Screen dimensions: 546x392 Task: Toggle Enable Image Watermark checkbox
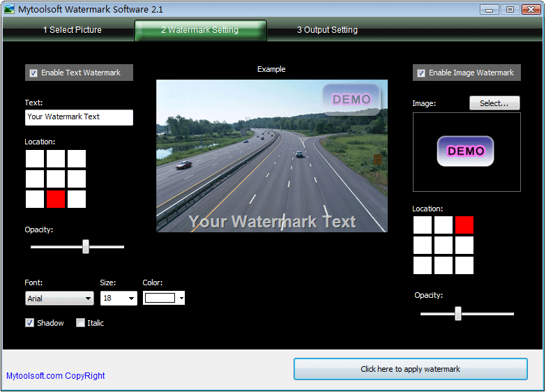tap(421, 73)
